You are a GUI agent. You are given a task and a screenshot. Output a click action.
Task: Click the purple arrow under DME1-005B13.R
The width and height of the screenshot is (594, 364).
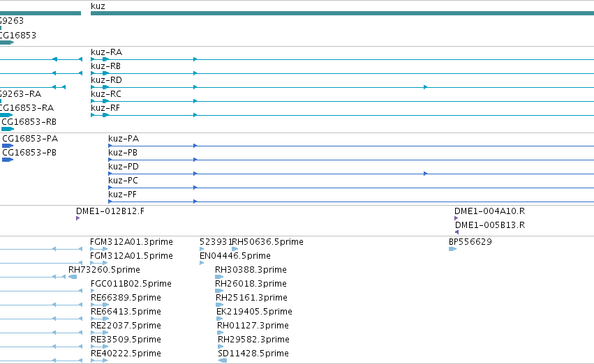pos(457,232)
